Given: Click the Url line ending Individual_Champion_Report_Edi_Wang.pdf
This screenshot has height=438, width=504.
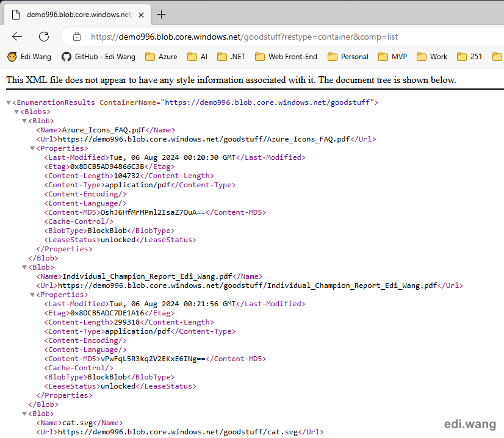Looking at the screenshot, I should [x=250, y=285].
